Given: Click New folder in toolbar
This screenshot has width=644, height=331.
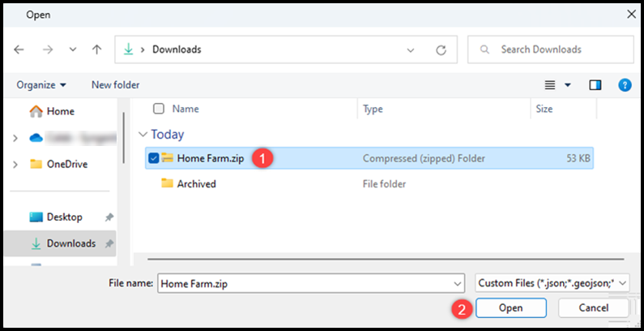Looking at the screenshot, I should [x=115, y=84].
